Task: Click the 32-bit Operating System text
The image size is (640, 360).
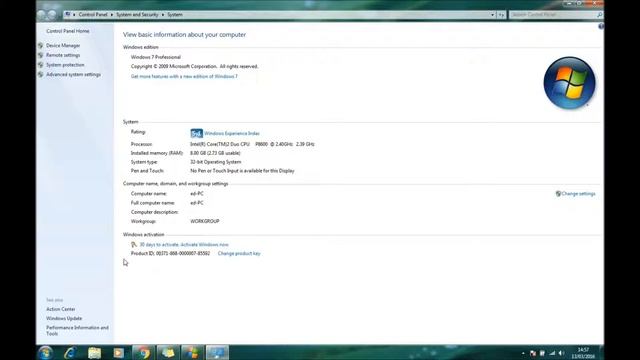Action: coord(216,162)
